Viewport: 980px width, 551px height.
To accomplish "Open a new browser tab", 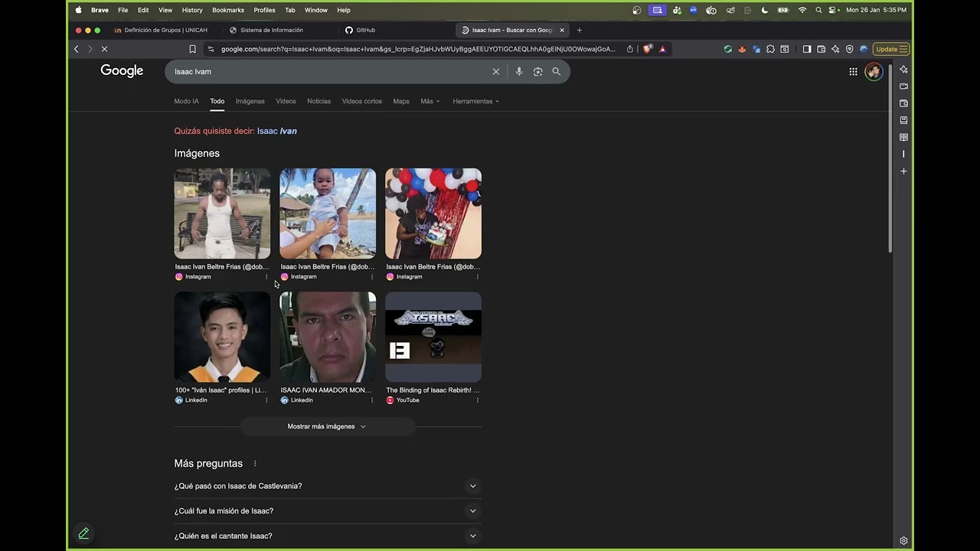I will point(579,30).
